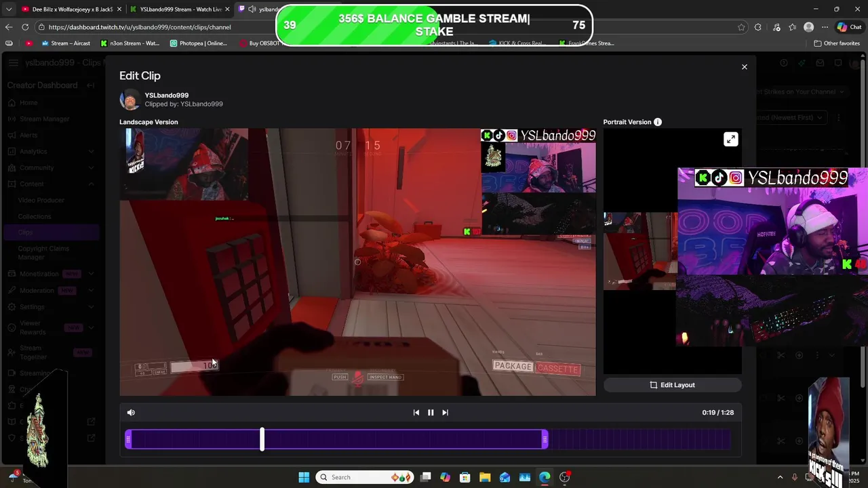The width and height of the screenshot is (868, 488).
Task: Expand the Settings section chevron
Action: 91,307
